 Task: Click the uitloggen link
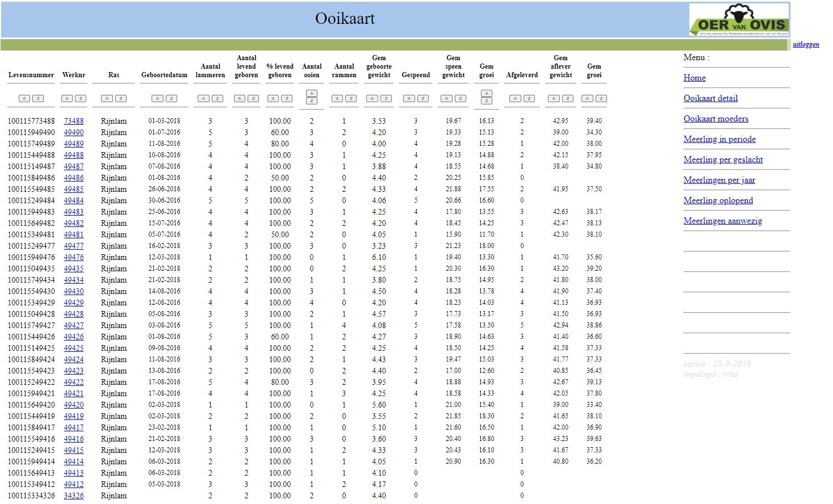pyautogui.click(x=806, y=44)
